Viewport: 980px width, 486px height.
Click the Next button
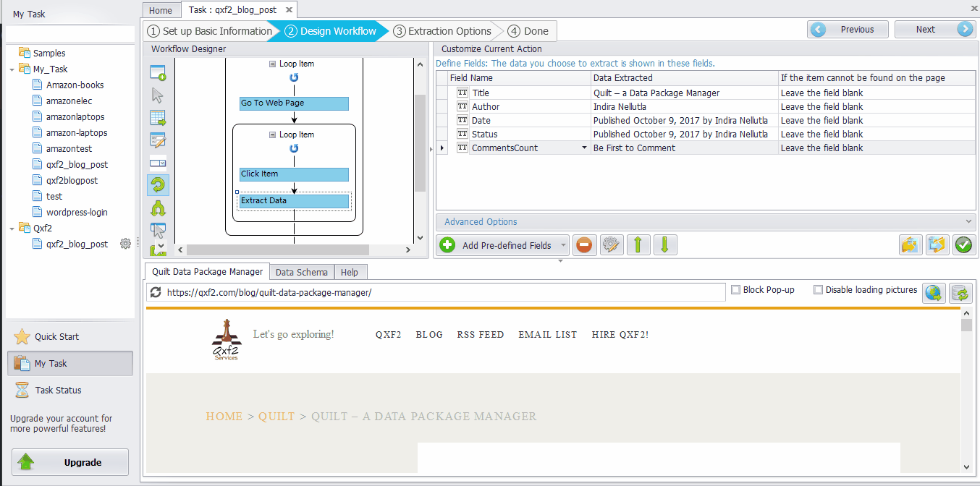[x=935, y=29]
